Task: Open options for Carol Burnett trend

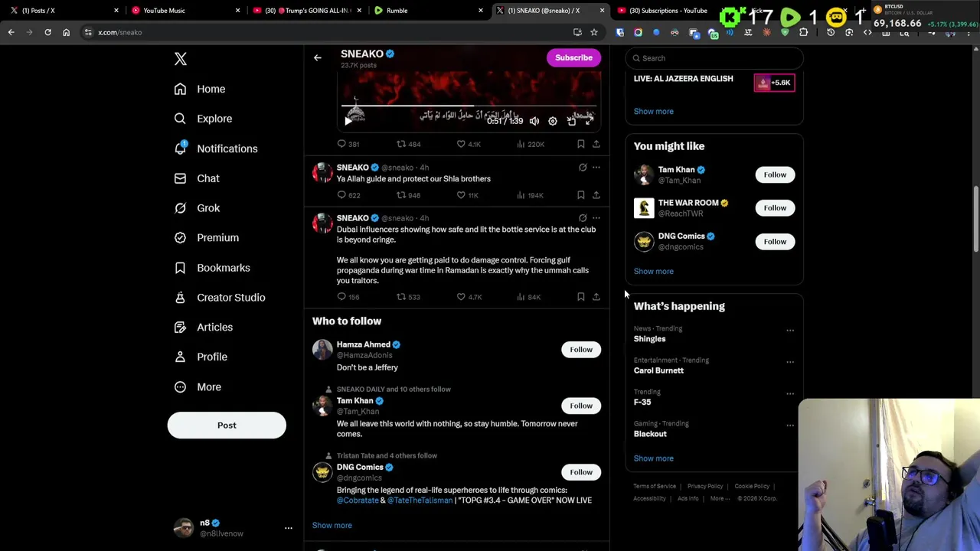Action: pos(790,362)
